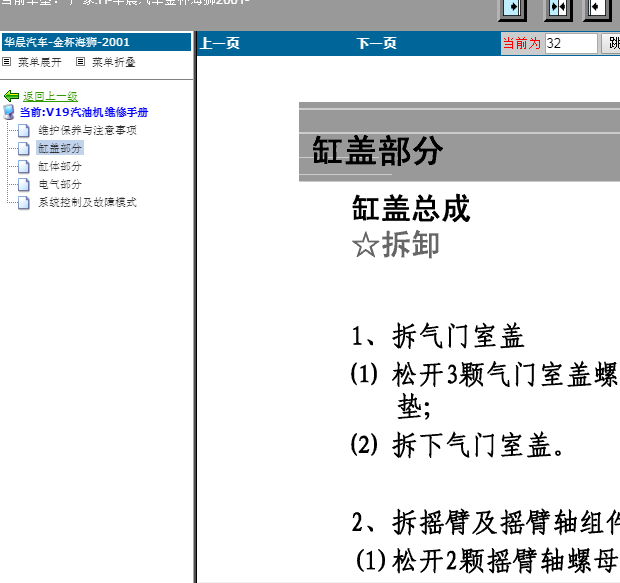Go to previous page with 上一页
The height and width of the screenshot is (583, 620).
[220, 43]
